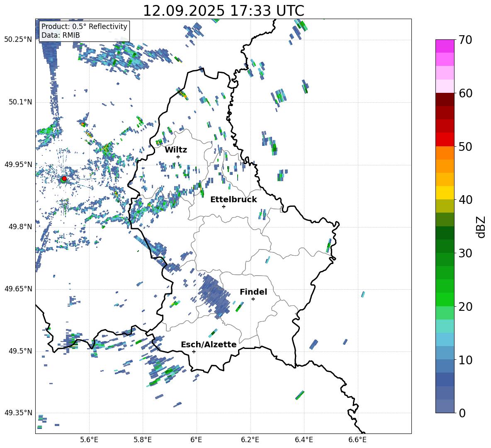Screen dimensions: 491x448
Task: Click the colorbar tick label 60
Action: [465, 93]
